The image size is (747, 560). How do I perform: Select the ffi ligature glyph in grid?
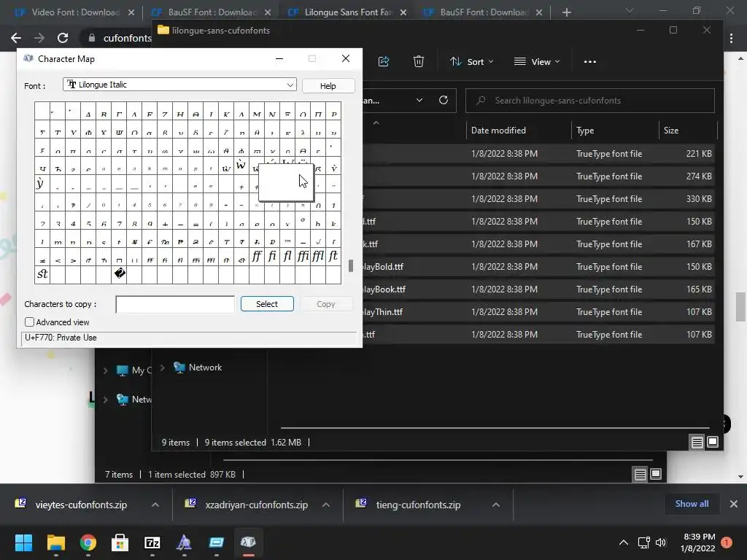[x=303, y=256]
